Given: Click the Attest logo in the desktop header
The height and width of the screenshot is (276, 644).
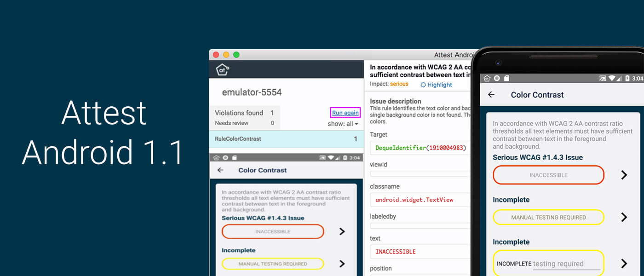Looking at the screenshot, I should click(x=223, y=70).
